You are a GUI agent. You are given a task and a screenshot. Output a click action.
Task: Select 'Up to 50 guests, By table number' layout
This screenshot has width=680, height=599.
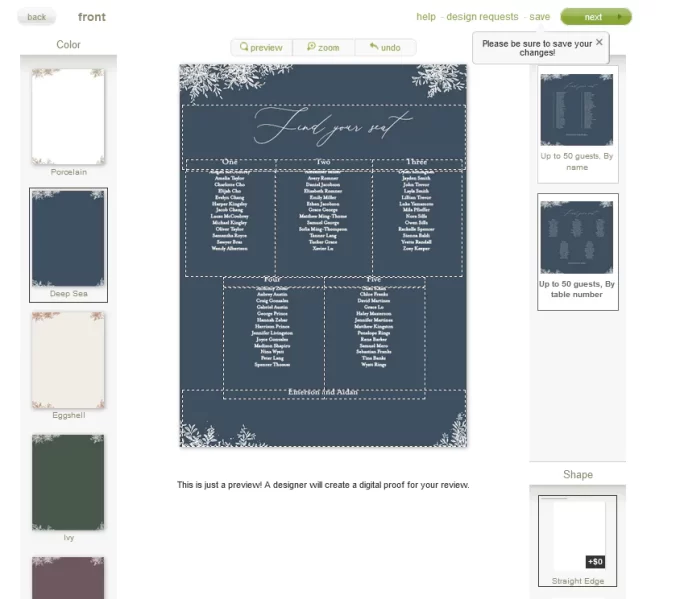point(578,252)
